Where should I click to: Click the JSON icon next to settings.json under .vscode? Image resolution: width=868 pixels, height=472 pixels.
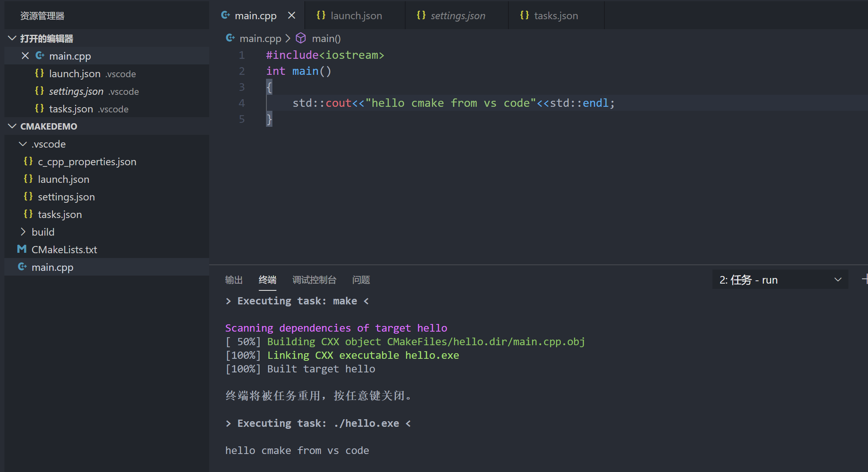pos(28,196)
